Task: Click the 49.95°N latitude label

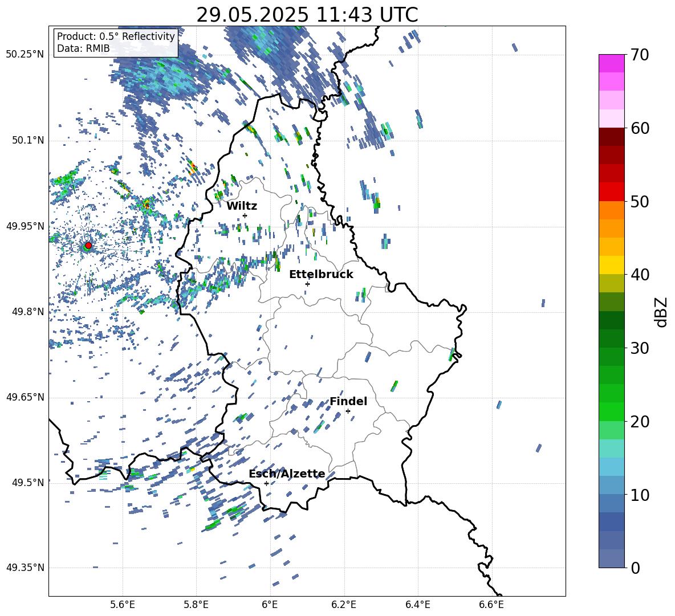Action: pyautogui.click(x=25, y=226)
